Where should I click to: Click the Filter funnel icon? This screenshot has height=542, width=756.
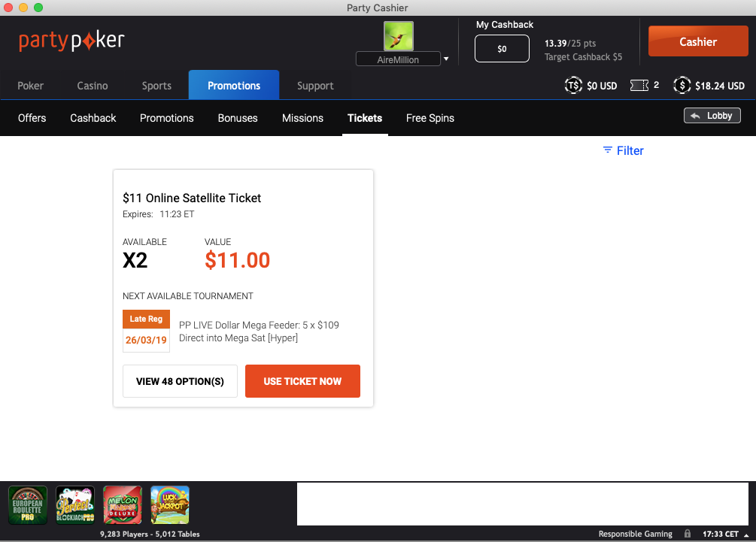tap(608, 150)
